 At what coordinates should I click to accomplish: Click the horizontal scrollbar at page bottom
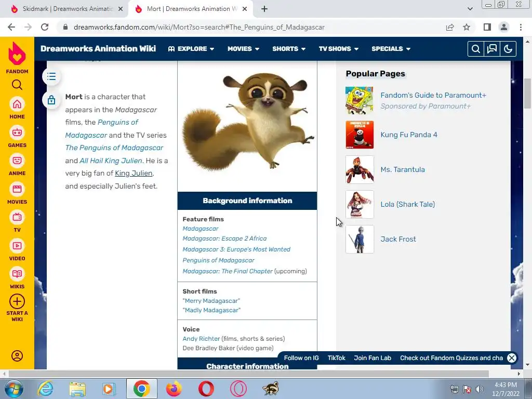tap(248, 374)
